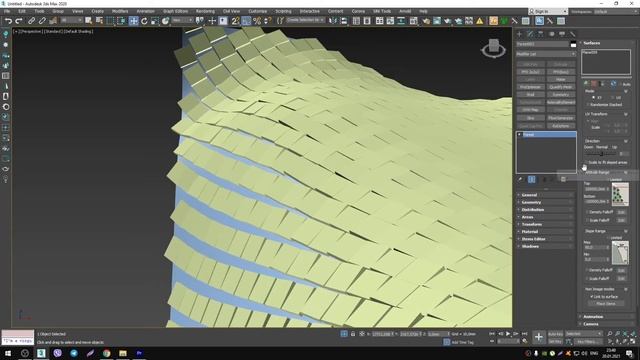
Task: Expand the General rollout
Action: click(x=545, y=195)
